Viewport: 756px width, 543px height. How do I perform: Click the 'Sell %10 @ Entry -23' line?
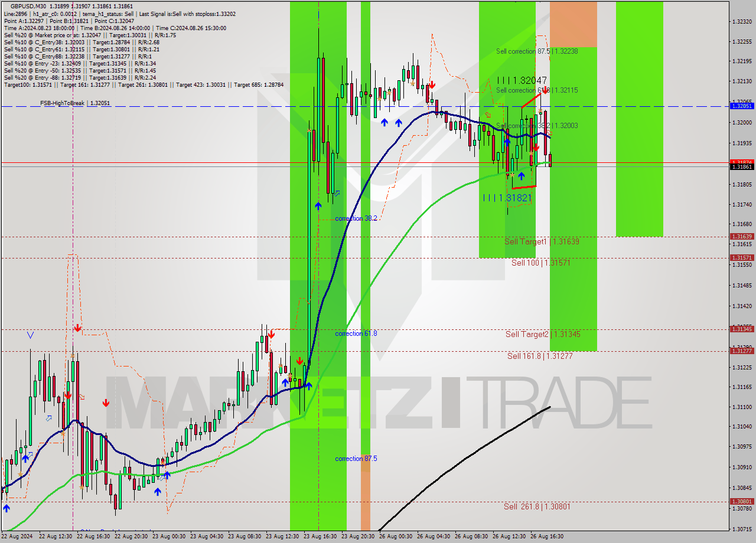coord(80,63)
